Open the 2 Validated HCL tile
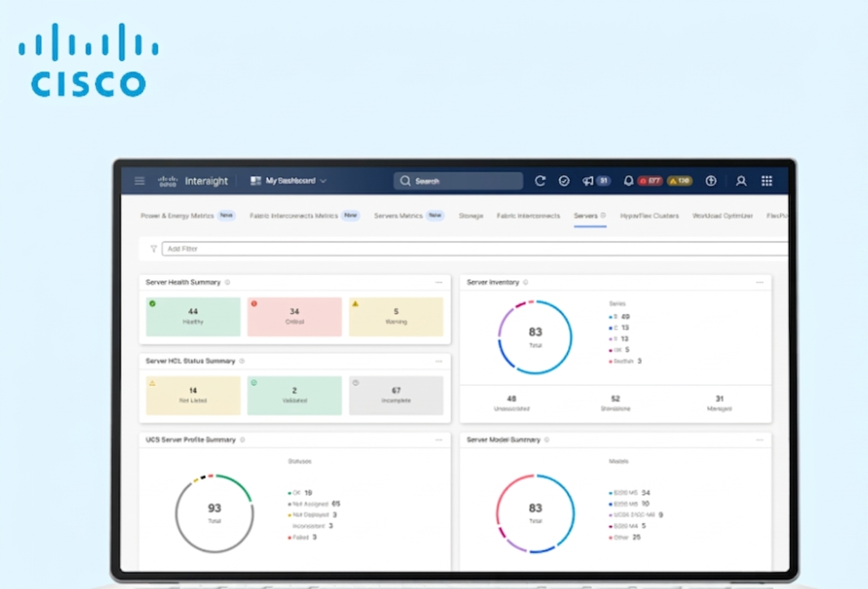868x589 pixels. coord(294,396)
